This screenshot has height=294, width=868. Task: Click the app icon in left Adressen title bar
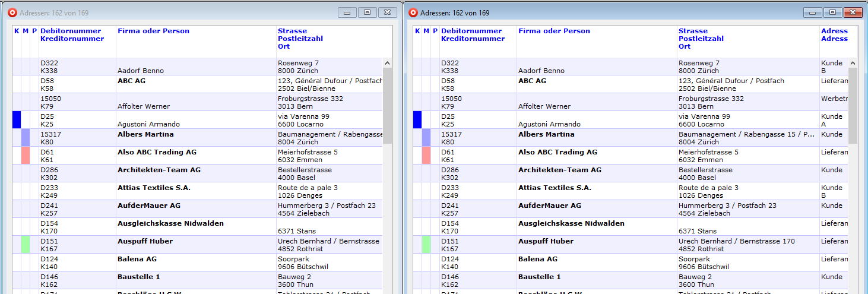click(x=11, y=12)
